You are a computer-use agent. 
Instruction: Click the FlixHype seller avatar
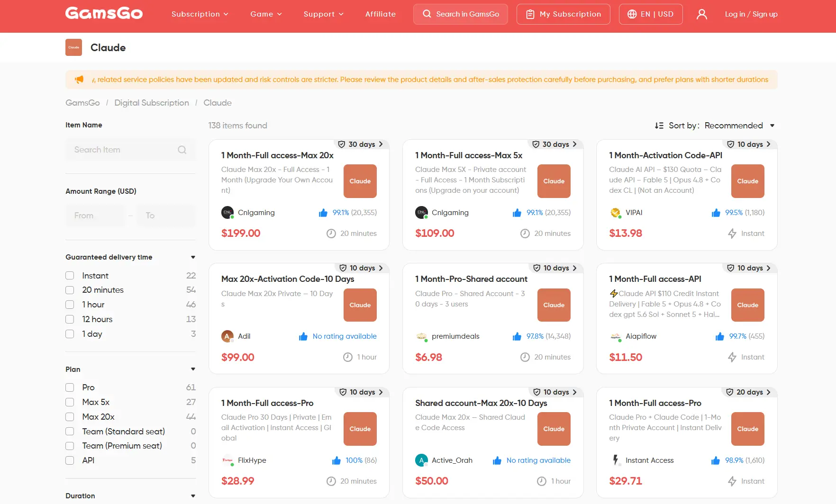(227, 460)
